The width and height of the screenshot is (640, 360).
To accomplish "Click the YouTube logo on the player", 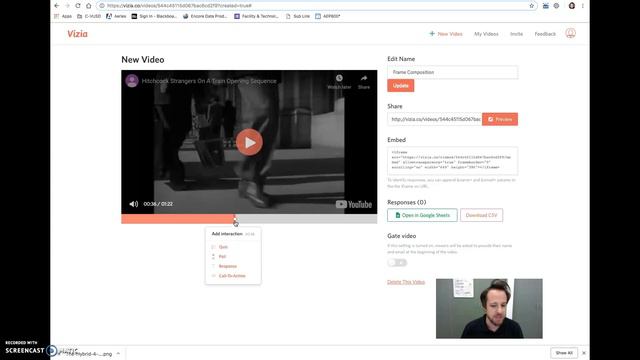I will click(353, 204).
